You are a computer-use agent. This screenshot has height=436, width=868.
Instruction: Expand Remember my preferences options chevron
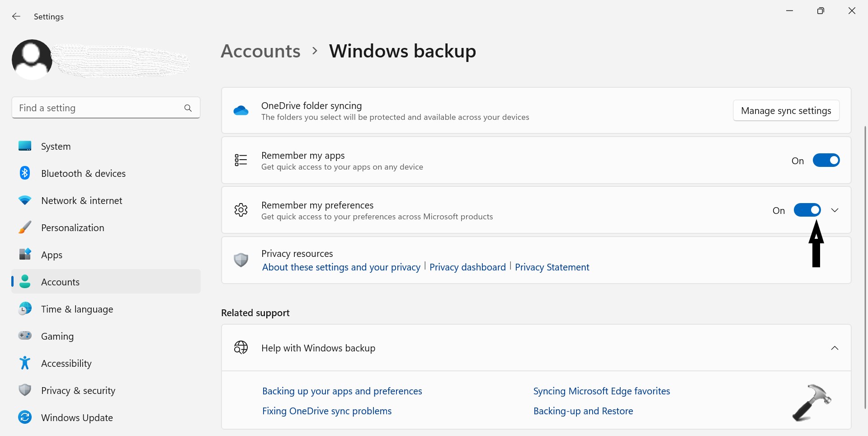(835, 210)
